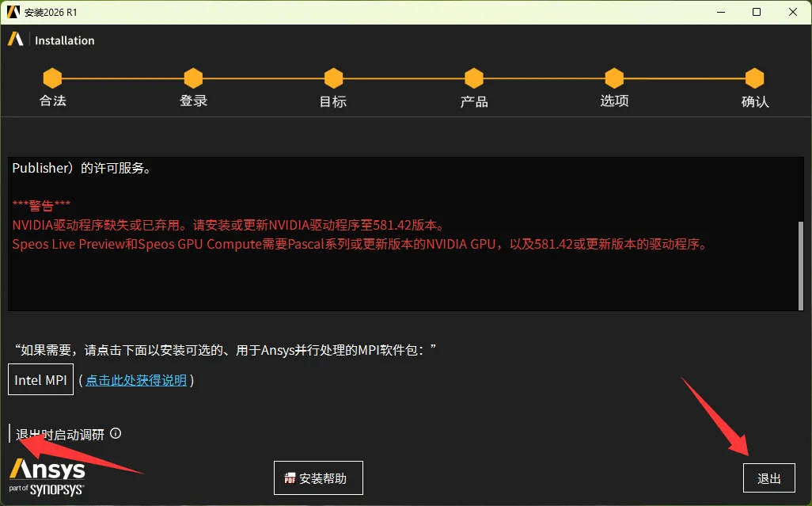
Task: Click the 确认 step hexagon
Action: pyautogui.click(x=754, y=78)
